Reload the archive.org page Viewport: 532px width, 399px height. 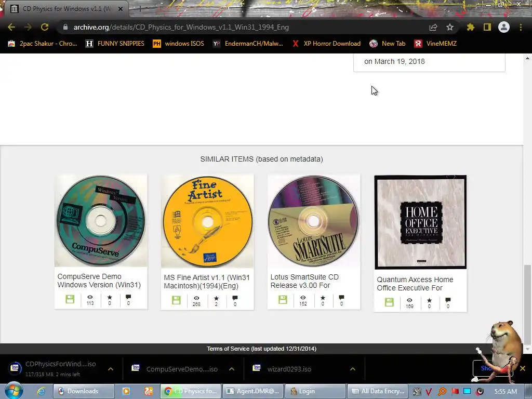pyautogui.click(x=45, y=27)
